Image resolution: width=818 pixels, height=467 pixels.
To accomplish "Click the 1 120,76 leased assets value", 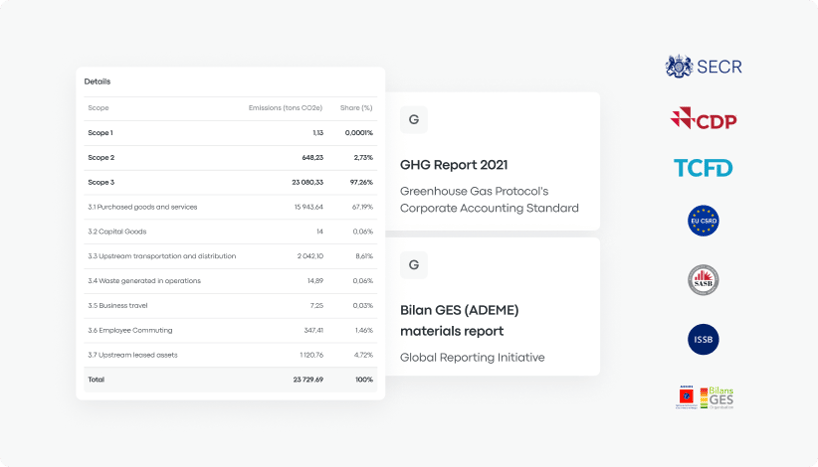I will (x=311, y=355).
